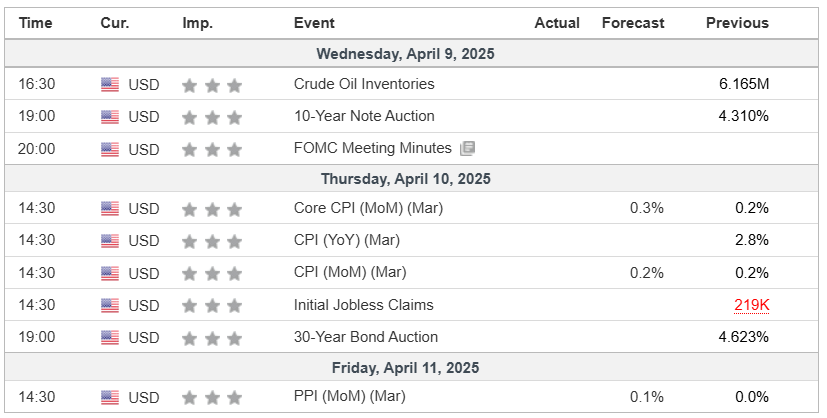
Task: Open the Crude Oil Inventories event
Action: (364, 85)
